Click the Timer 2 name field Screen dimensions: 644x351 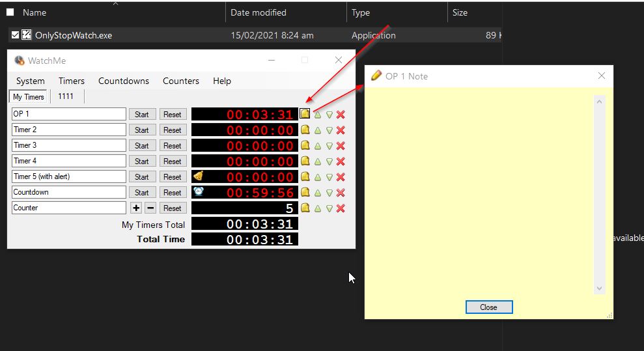(68, 130)
